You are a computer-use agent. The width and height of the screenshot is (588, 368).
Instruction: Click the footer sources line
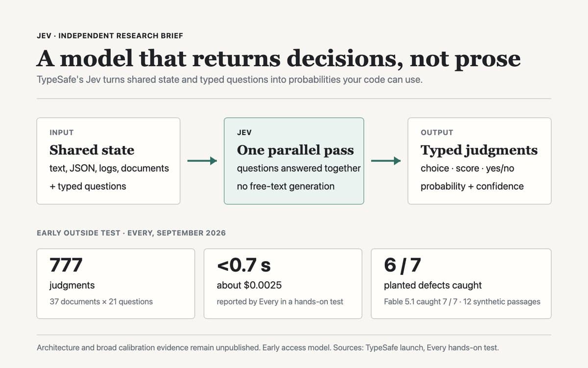click(x=268, y=347)
